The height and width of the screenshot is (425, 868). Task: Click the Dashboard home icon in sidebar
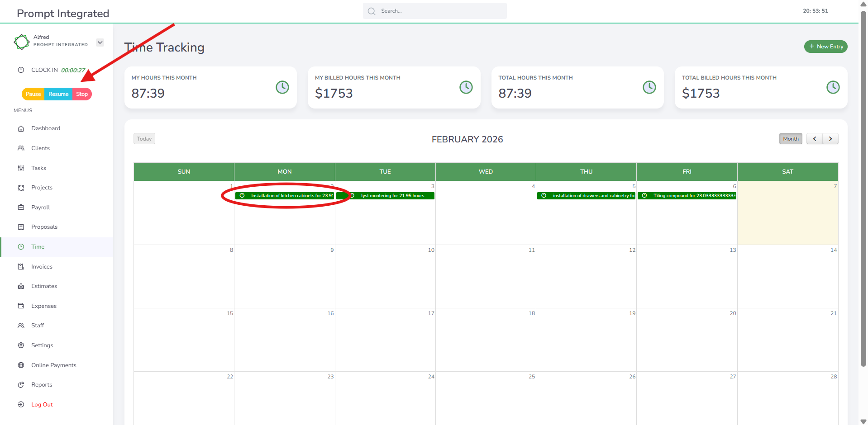click(x=21, y=128)
